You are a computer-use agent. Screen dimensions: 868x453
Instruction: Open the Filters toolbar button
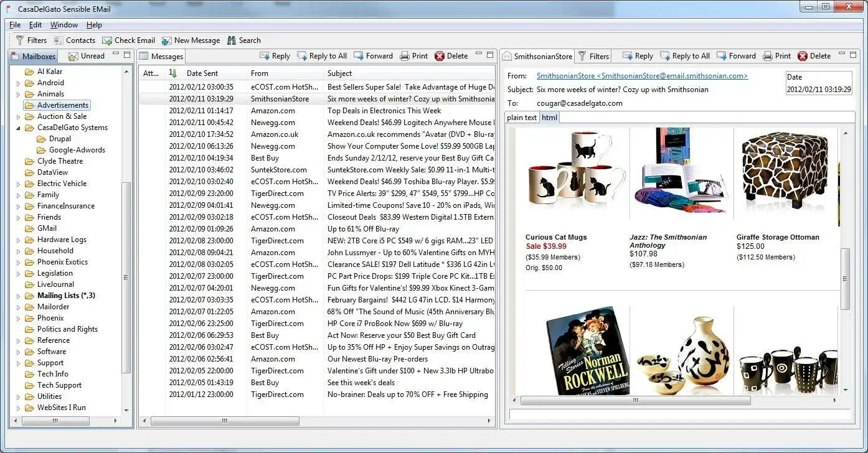32,40
